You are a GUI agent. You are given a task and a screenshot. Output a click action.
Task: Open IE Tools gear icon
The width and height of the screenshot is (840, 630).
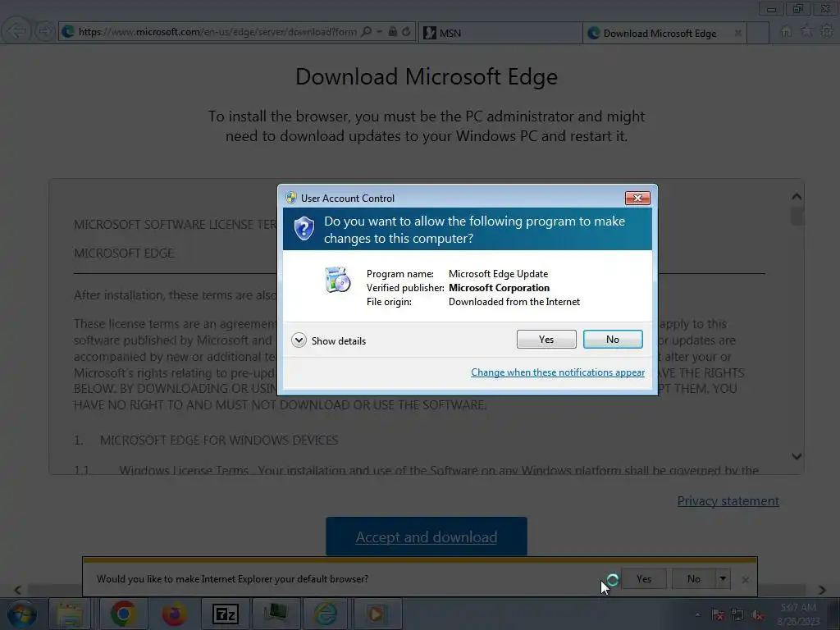click(827, 32)
